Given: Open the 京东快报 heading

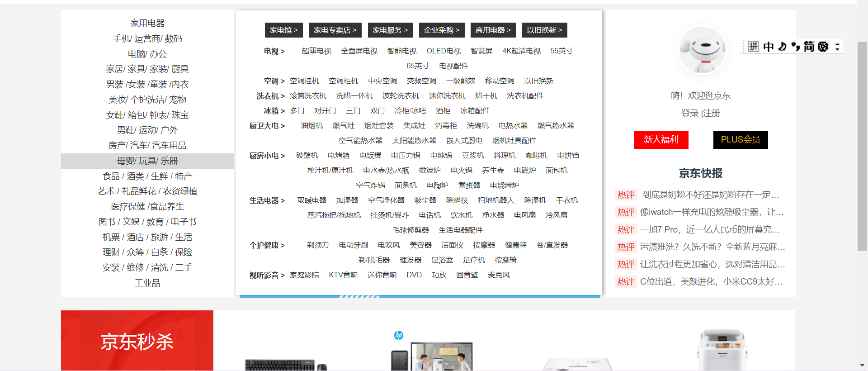Looking at the screenshot, I should 701,173.
